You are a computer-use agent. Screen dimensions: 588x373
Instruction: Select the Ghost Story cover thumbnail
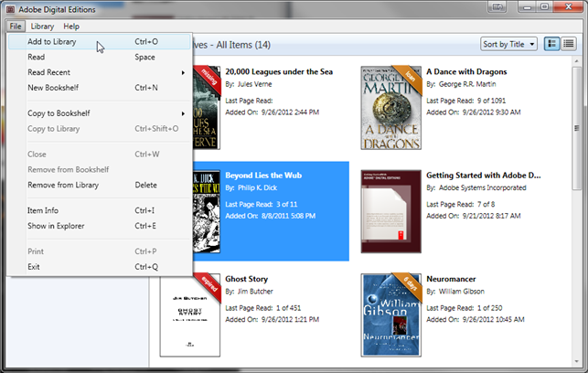pyautogui.click(x=188, y=314)
